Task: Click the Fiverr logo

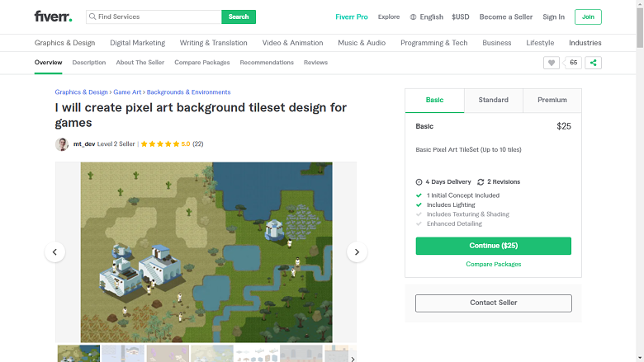Action: 54,16
